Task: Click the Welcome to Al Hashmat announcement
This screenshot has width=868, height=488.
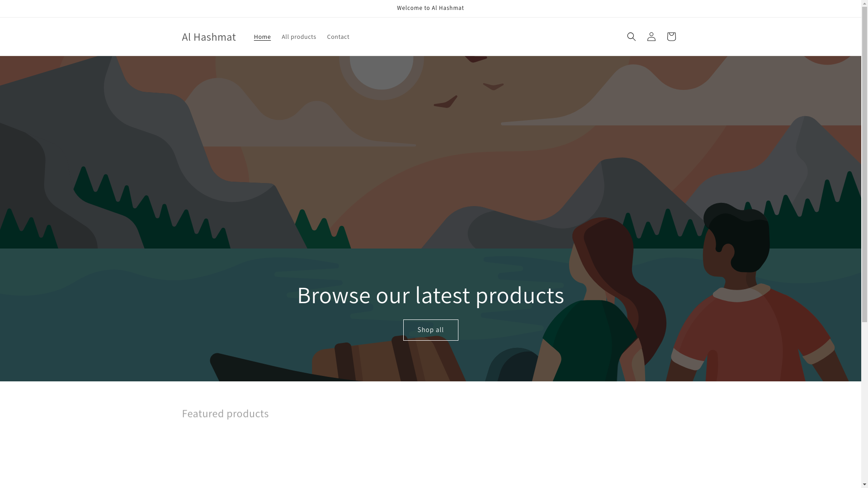Action: click(430, 8)
